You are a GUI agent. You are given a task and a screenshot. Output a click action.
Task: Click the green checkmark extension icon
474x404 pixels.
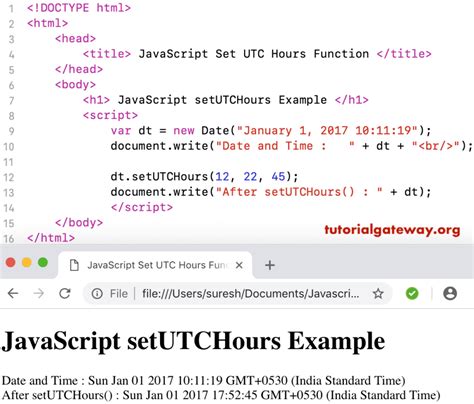pyautogui.click(x=412, y=293)
